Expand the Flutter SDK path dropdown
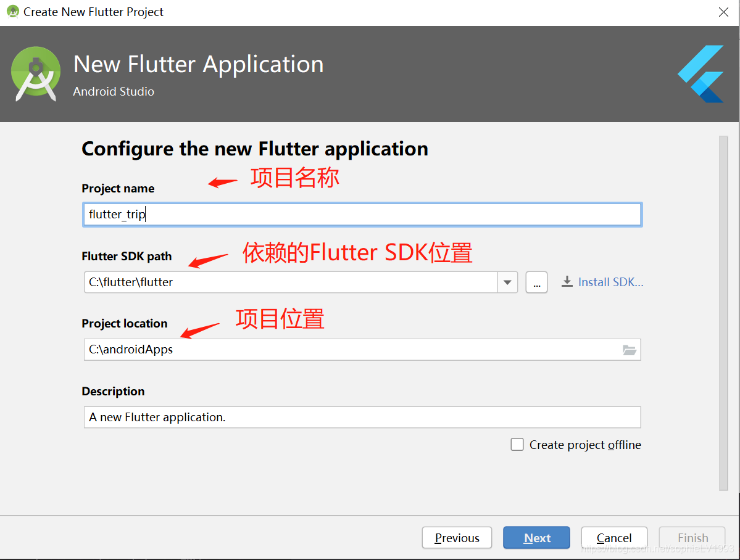This screenshot has width=740, height=560. pos(507,282)
